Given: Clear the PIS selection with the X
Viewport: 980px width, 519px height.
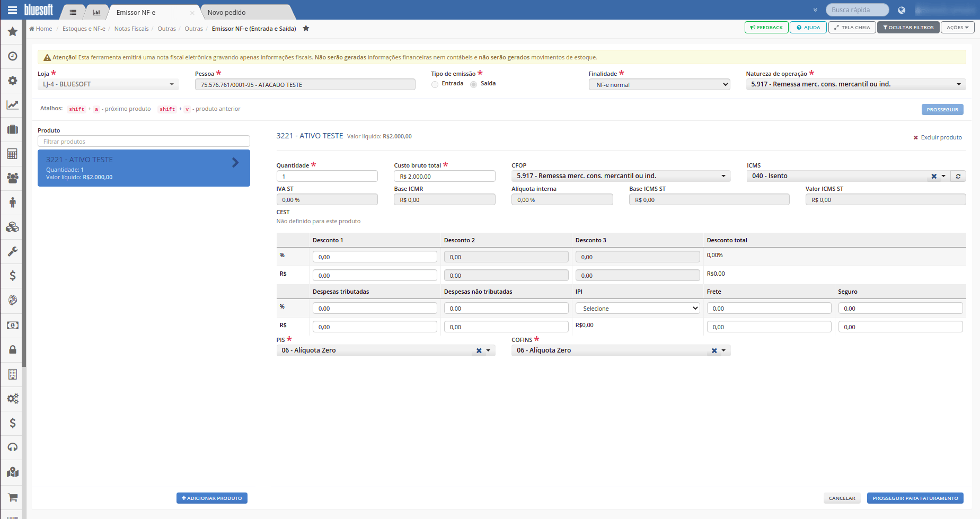Looking at the screenshot, I should click(479, 350).
